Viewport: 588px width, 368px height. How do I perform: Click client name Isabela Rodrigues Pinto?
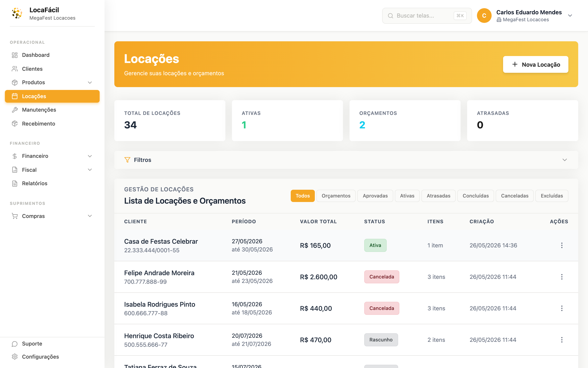160,304
